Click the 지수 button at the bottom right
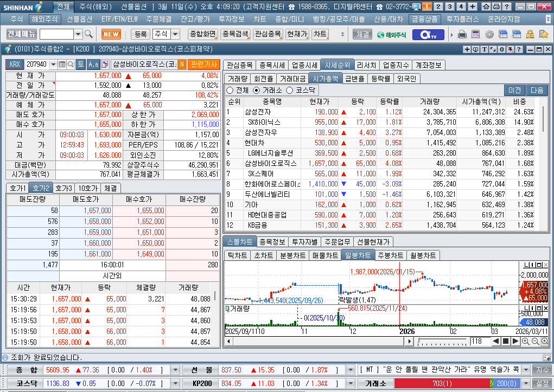The image size is (554, 392). pos(543,370)
